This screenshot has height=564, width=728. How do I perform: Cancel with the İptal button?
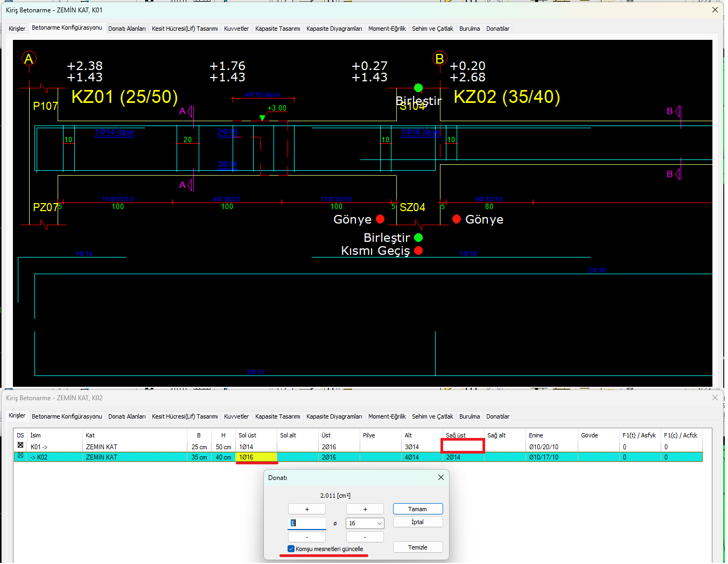point(417,522)
